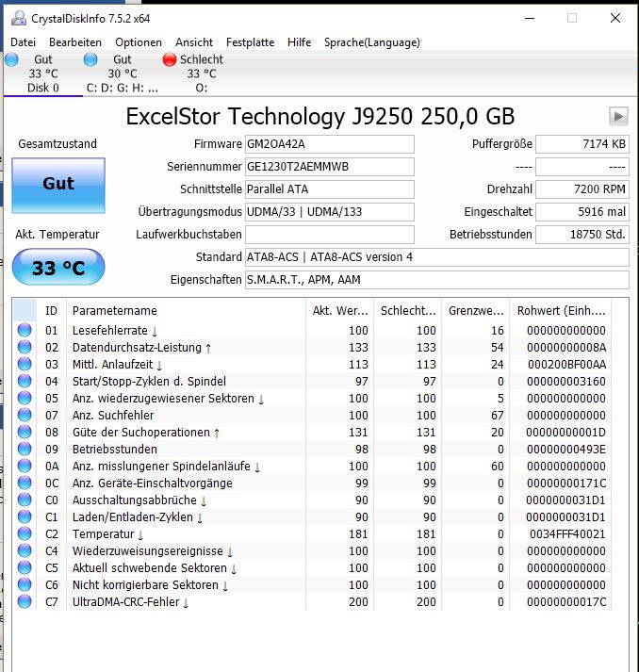Viewport: 639px width, 672px height.
Task: Open the Sprache(Language) menu
Action: [x=371, y=42]
